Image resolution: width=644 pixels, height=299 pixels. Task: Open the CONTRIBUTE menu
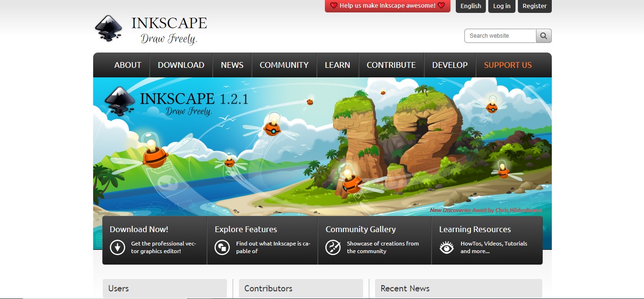click(x=391, y=65)
